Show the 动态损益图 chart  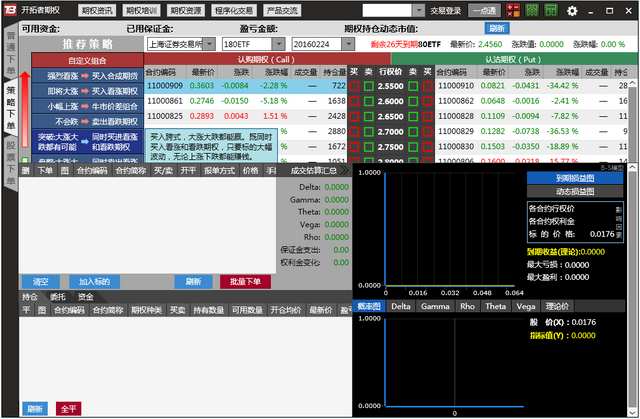pos(575,191)
